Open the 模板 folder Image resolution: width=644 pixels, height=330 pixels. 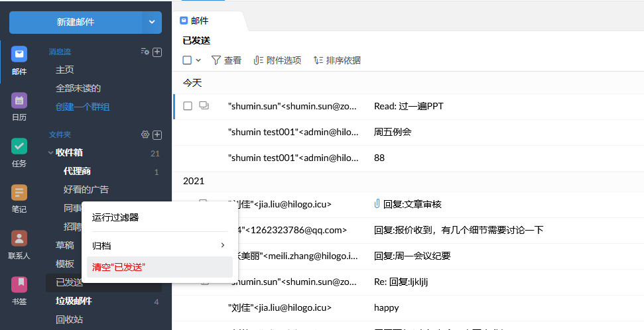click(x=64, y=264)
